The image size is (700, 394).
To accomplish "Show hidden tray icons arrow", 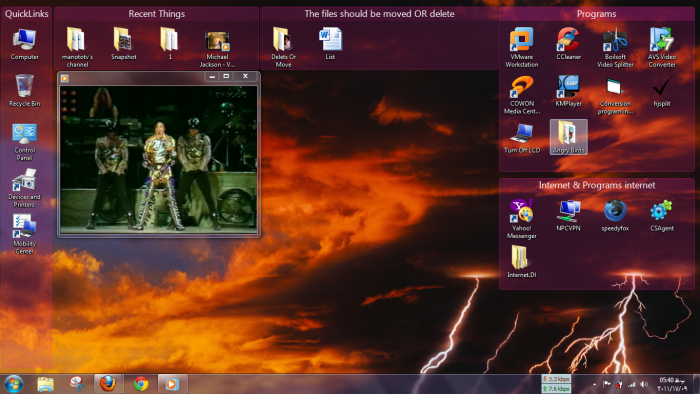I will pos(594,384).
